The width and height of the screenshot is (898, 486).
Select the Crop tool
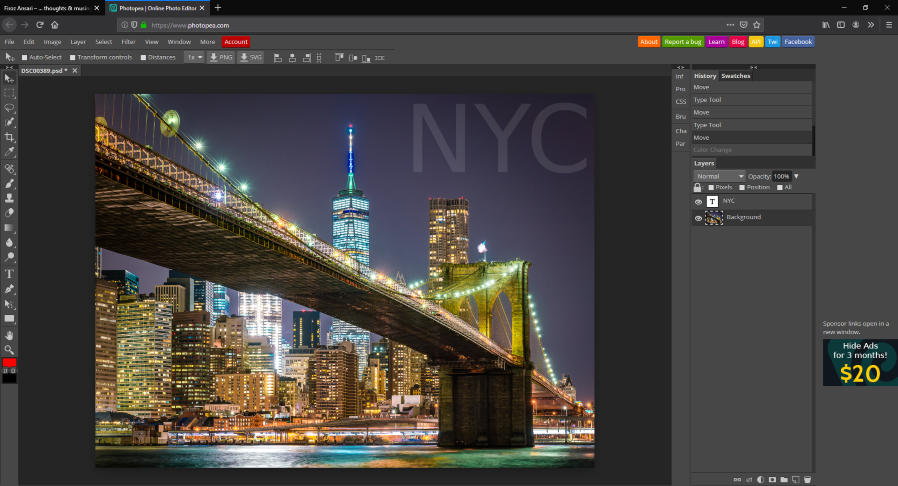click(9, 137)
